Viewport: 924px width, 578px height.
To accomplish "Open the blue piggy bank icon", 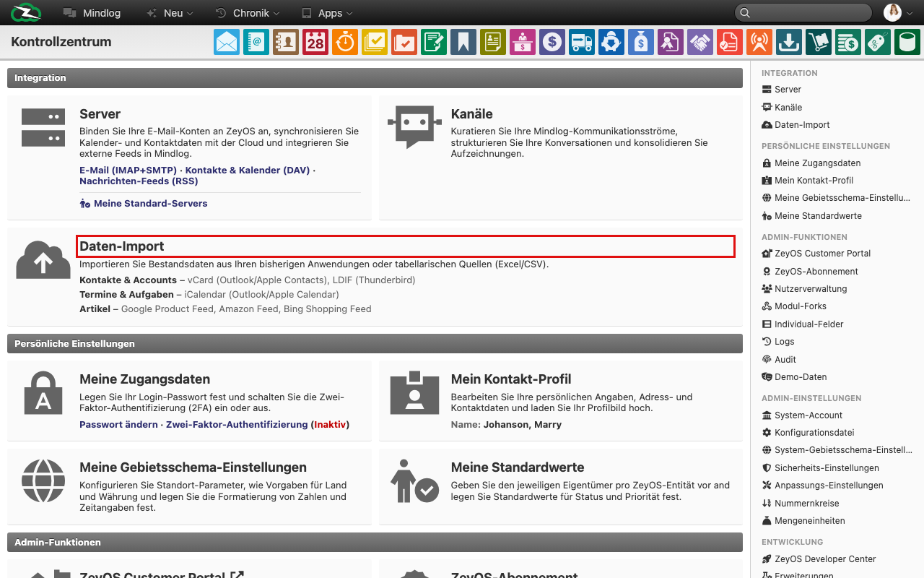I will 611,42.
